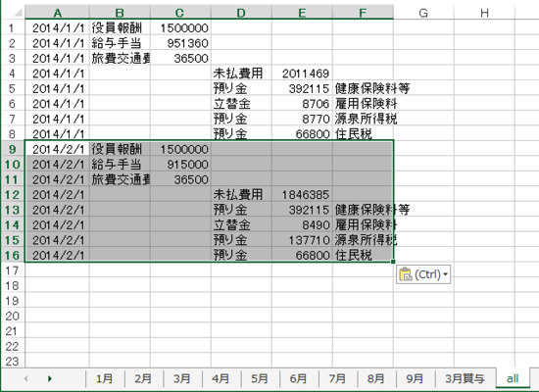
Task: Switch to the 1月 sheet tab
Action: coord(104,378)
